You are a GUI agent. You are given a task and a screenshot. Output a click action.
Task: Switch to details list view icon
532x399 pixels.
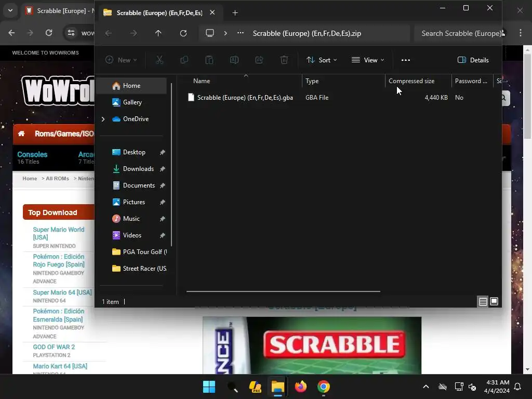(483, 301)
